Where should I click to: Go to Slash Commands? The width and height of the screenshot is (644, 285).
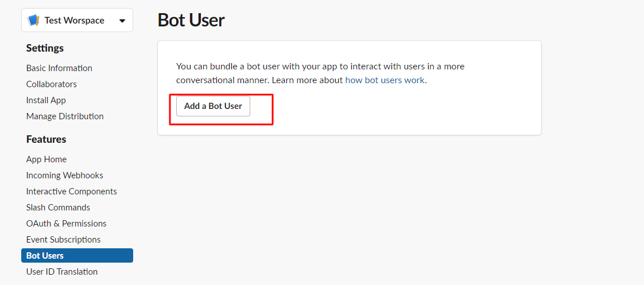tap(58, 208)
